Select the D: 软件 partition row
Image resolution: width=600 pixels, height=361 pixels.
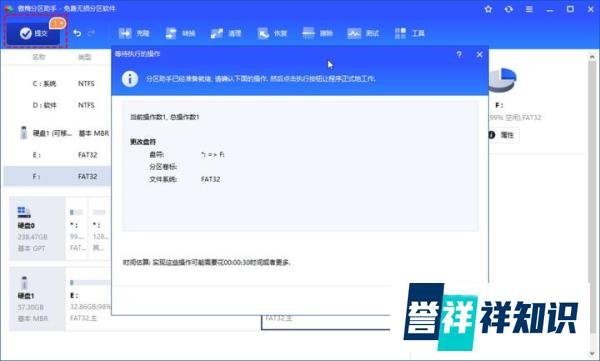57,105
